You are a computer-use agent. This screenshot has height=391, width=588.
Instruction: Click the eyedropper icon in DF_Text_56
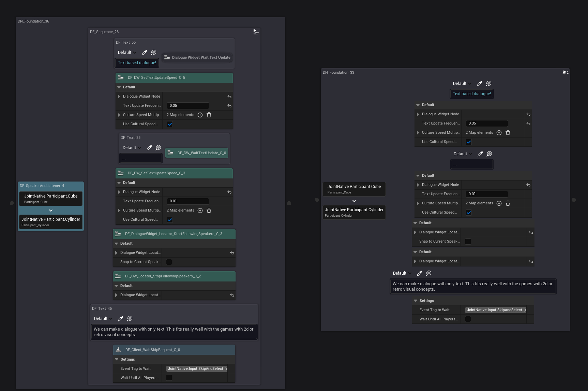pyautogui.click(x=145, y=53)
